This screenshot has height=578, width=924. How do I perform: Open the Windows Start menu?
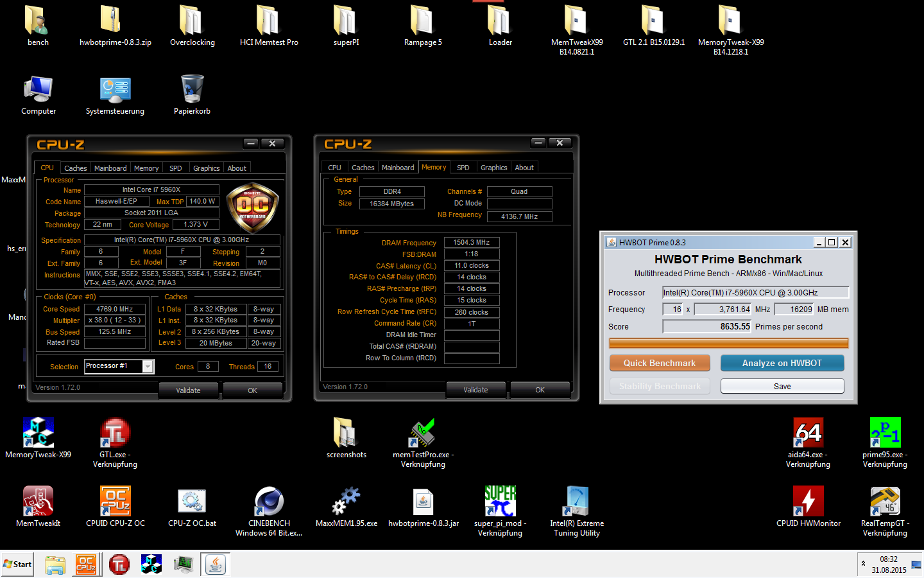[x=17, y=565]
